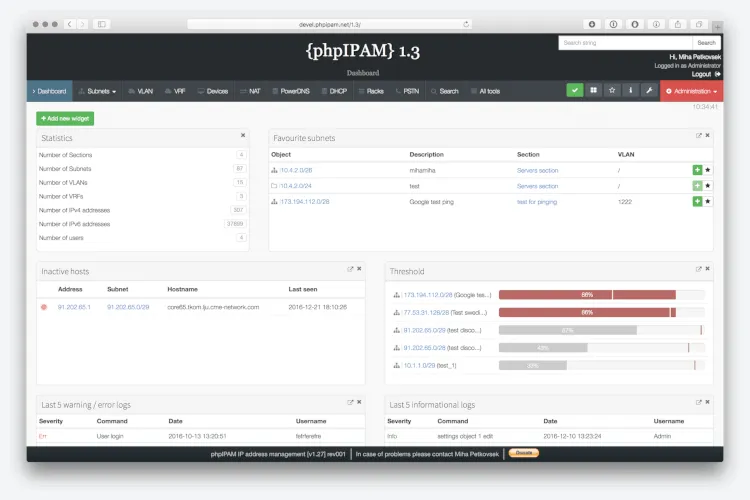Open Threshold widget pop-out icon
This screenshot has width=750, height=500.
click(698, 269)
